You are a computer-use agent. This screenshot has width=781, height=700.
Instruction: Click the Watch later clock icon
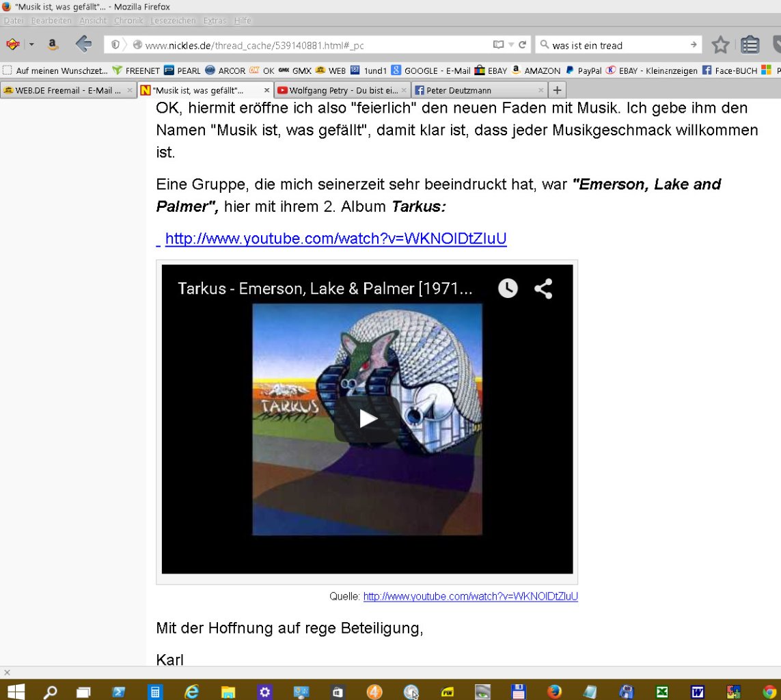(508, 288)
